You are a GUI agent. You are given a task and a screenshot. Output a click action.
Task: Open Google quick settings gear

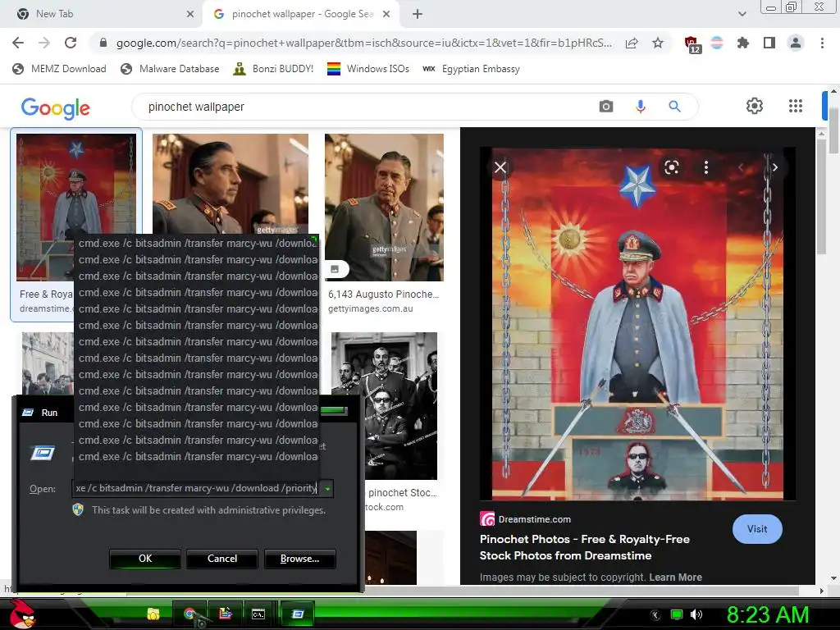click(x=755, y=106)
